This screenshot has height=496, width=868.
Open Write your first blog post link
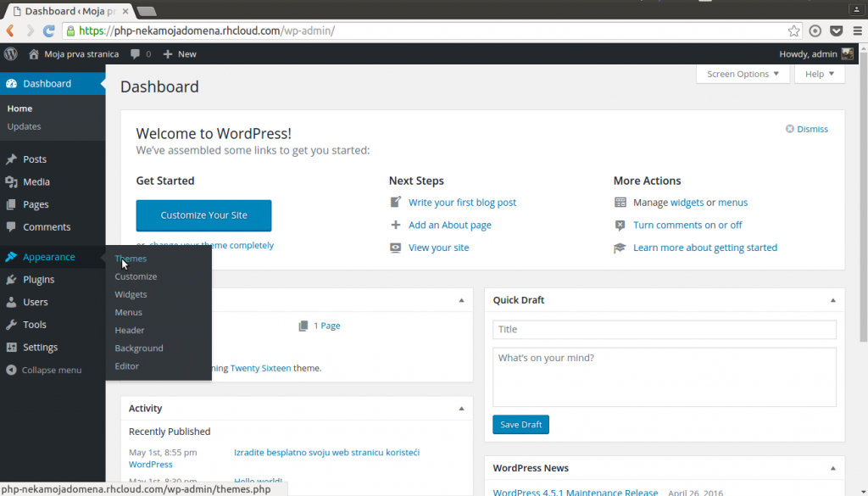[x=462, y=203]
